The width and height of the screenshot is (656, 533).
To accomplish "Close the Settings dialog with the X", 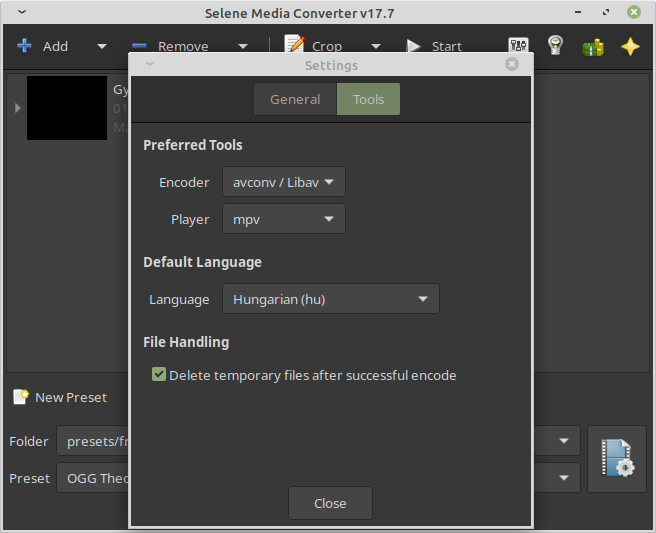I will coord(512,64).
